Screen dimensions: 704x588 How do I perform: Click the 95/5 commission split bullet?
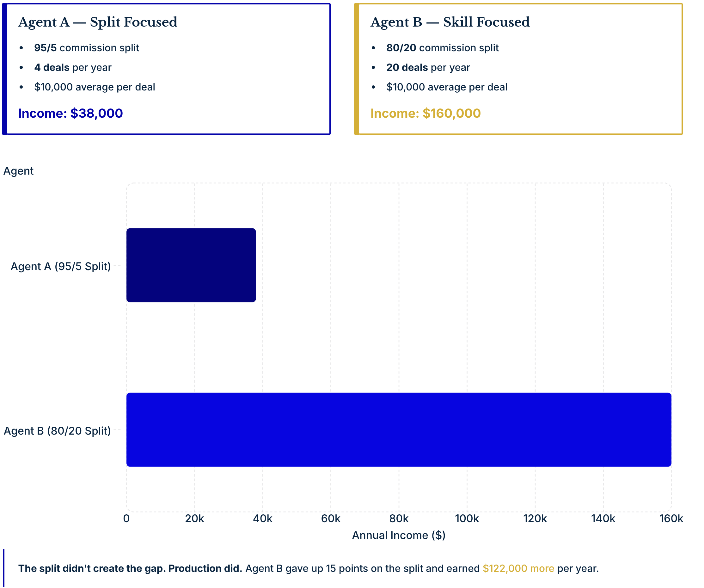pyautogui.click(x=87, y=48)
